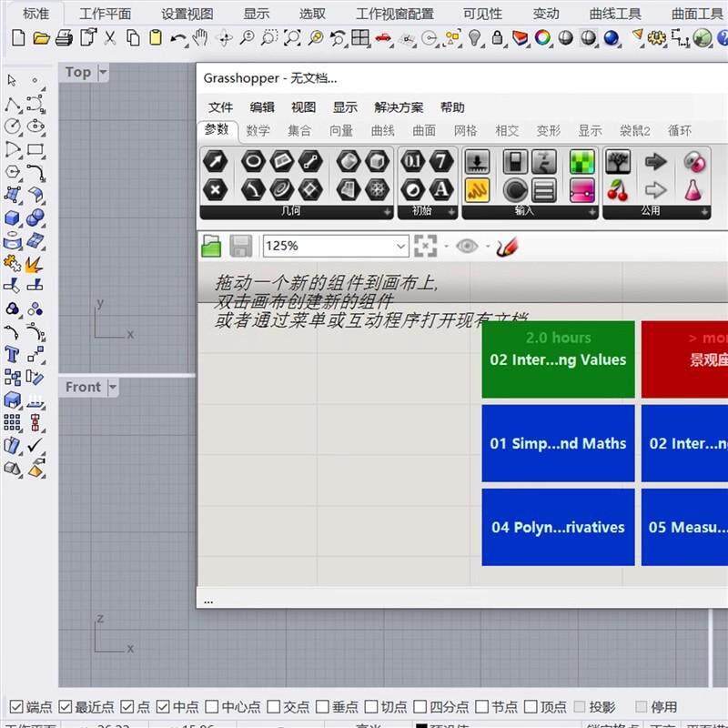The width and height of the screenshot is (728, 728).
Task: Open the 解决方案 menu in Grasshopper
Action: [x=399, y=107]
